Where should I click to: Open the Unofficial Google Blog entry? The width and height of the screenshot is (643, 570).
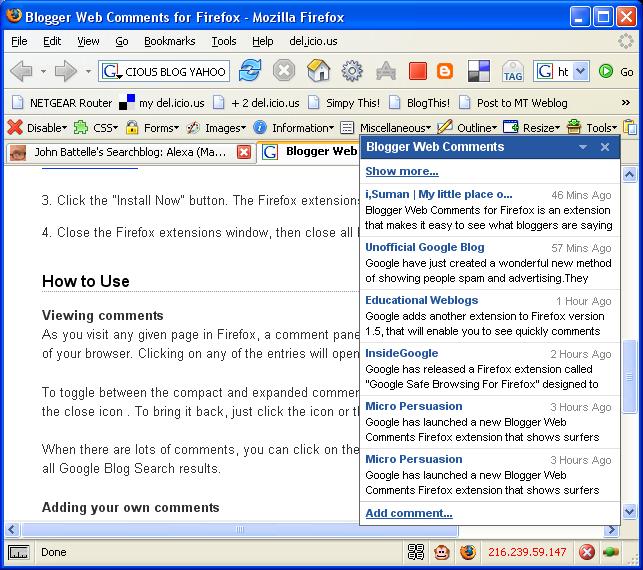489,262
